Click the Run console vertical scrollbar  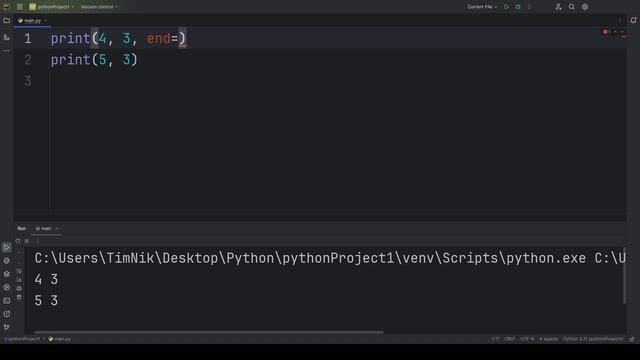[x=624, y=276]
